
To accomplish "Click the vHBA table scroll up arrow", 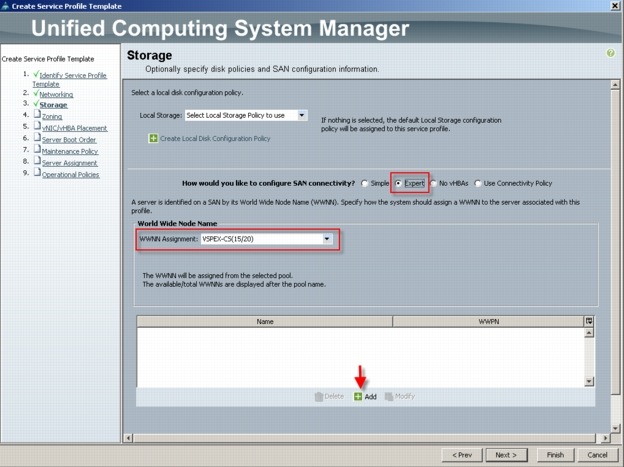I will pos(589,333).
